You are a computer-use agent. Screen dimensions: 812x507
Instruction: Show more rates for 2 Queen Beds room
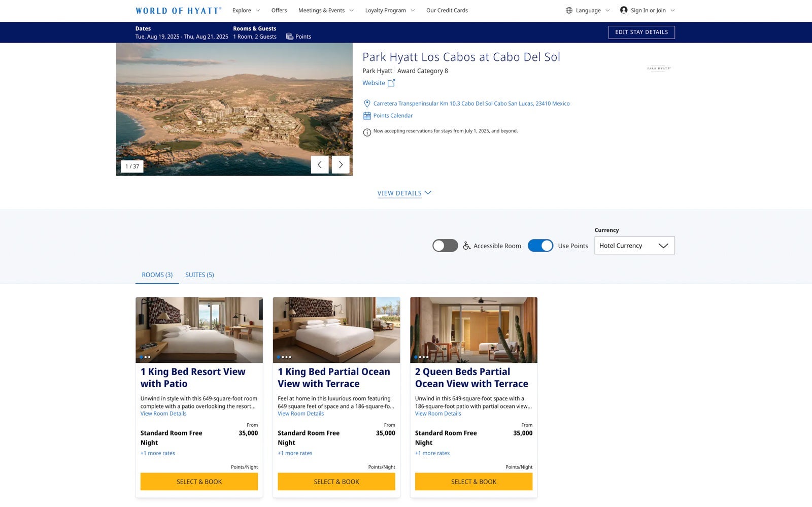click(432, 453)
